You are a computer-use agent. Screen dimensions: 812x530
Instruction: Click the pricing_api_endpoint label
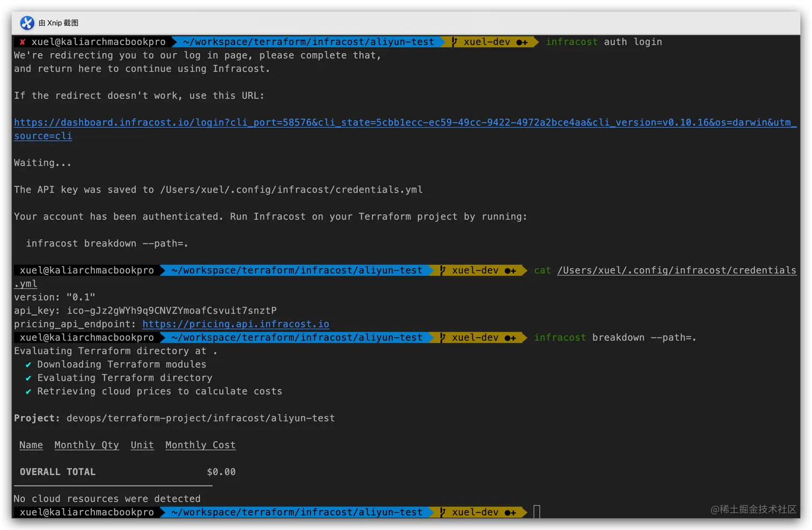tap(75, 324)
